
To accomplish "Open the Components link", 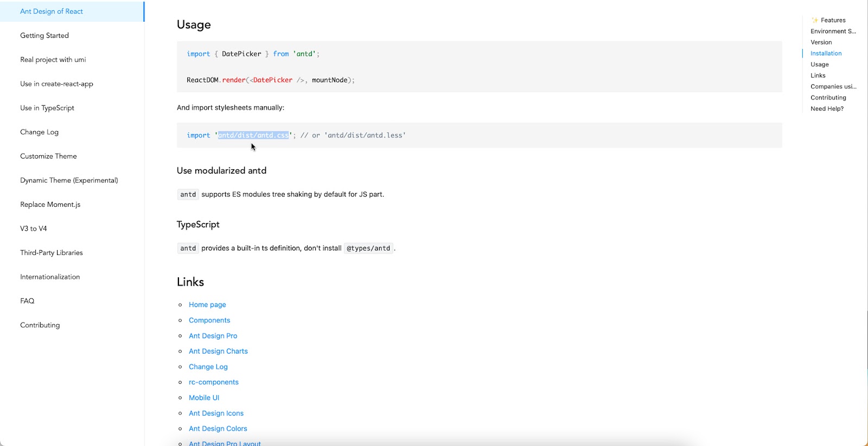I will pyautogui.click(x=209, y=321).
